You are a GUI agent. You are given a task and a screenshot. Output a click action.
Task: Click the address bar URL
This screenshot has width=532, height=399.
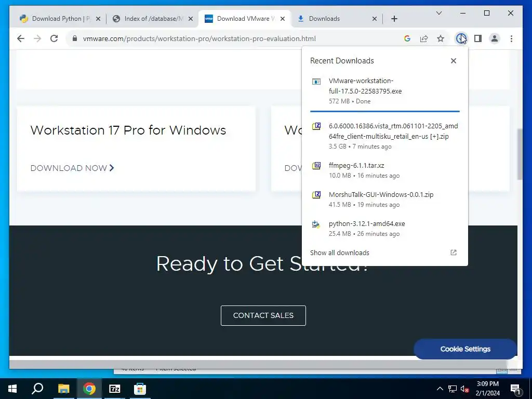click(199, 38)
